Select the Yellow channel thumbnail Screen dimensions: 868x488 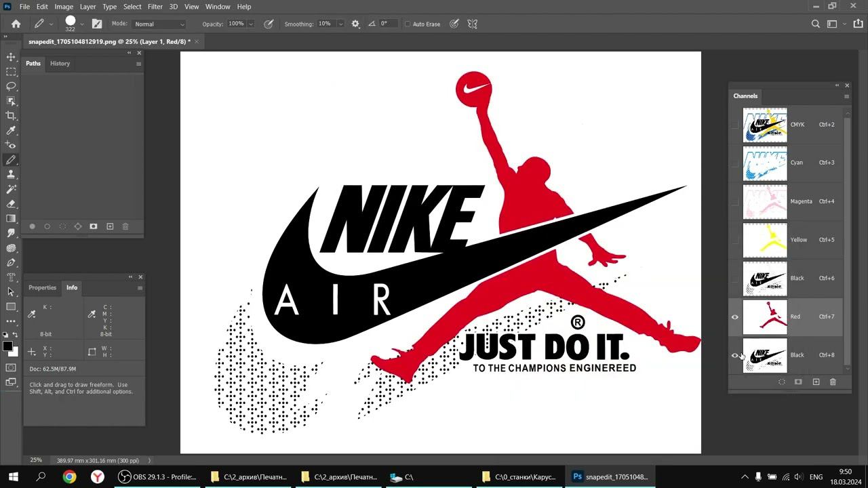765,240
